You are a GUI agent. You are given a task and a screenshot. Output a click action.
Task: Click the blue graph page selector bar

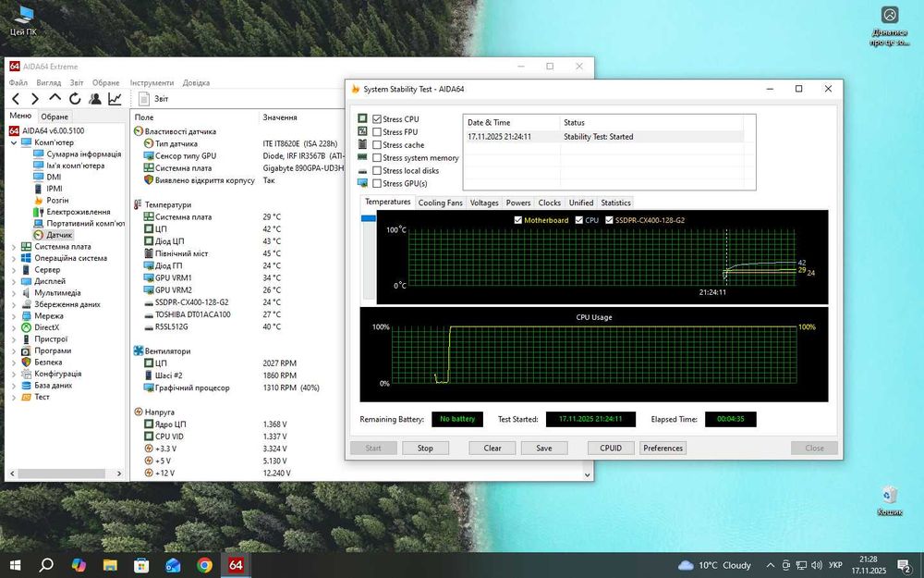pyautogui.click(x=369, y=218)
